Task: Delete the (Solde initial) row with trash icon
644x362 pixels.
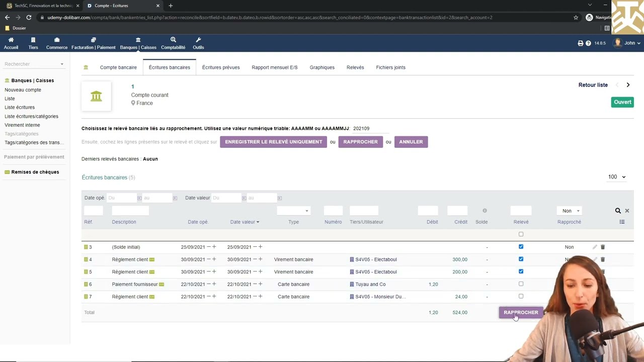Action: [603, 247]
